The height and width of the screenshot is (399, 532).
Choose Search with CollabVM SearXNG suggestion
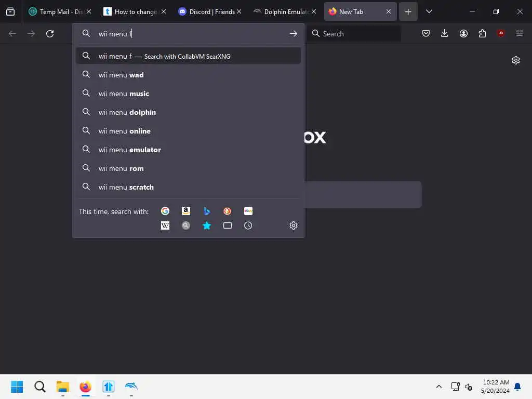[x=188, y=56]
